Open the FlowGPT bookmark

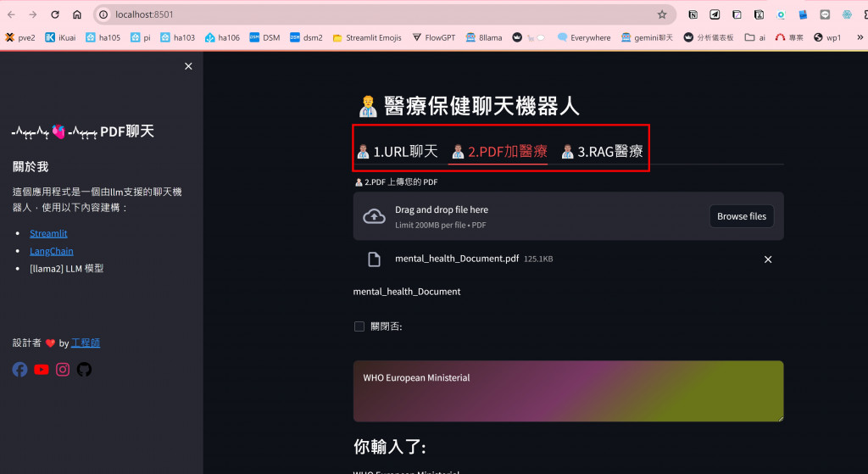[x=433, y=37]
